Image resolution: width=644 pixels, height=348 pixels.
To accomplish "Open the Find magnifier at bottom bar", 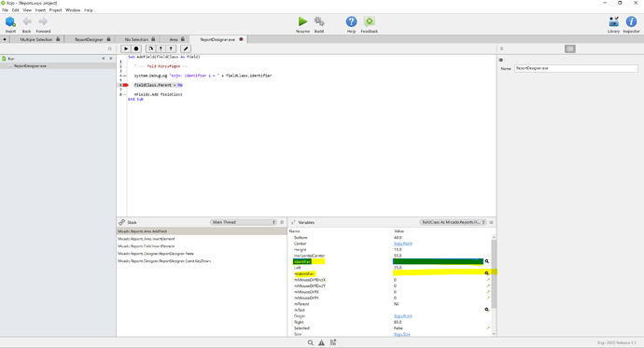I will pyautogui.click(x=311, y=342).
